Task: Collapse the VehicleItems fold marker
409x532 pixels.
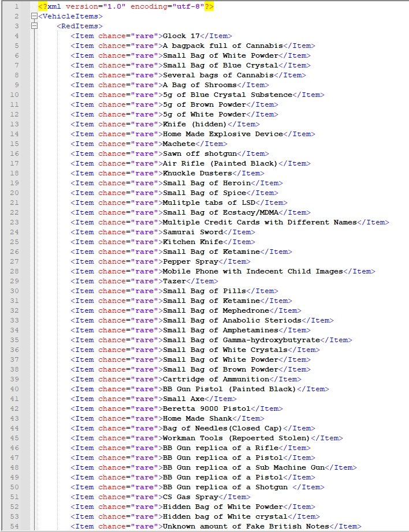Action: (34, 16)
